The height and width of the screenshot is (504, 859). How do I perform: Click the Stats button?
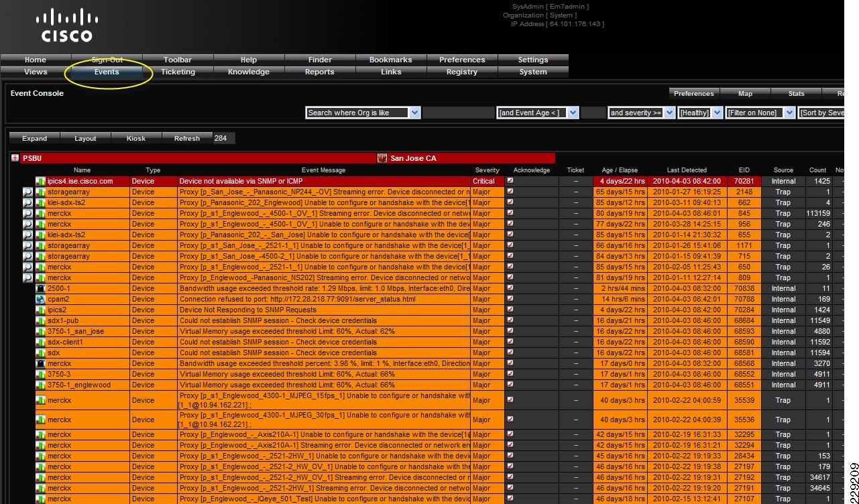[796, 93]
